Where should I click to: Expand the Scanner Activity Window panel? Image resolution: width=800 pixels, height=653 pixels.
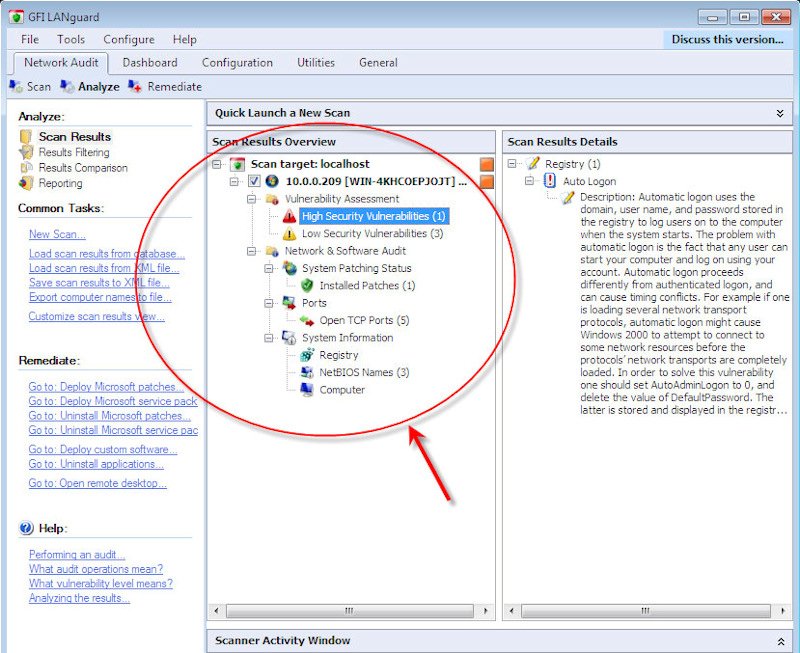tap(780, 641)
